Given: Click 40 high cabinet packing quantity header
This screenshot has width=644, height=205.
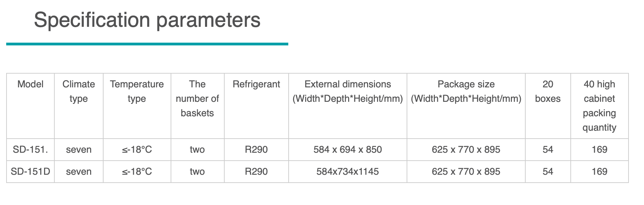Looking at the screenshot, I should (x=599, y=106).
